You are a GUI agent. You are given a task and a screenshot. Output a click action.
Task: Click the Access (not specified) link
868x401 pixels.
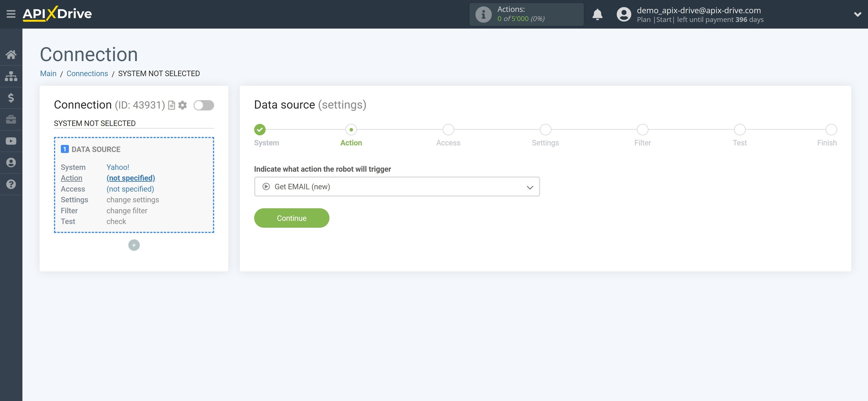130,189
